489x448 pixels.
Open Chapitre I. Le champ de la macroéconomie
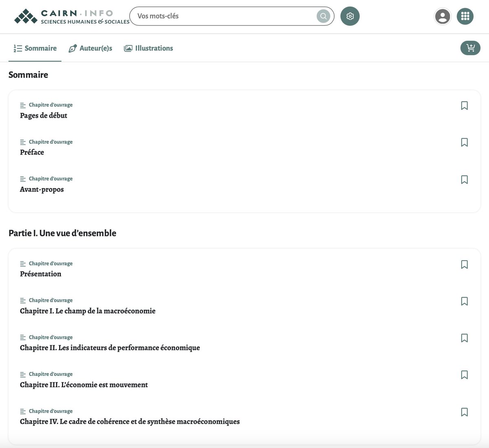(x=88, y=311)
